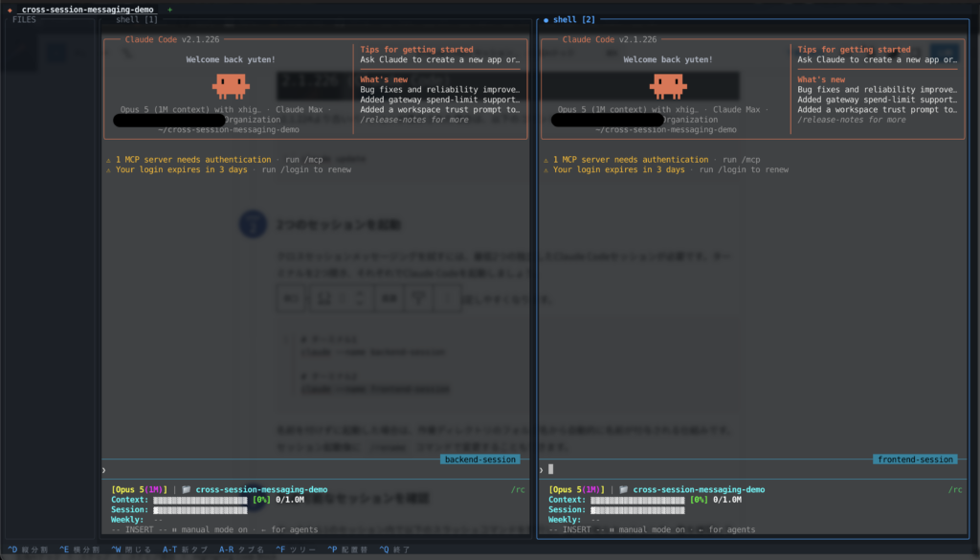
Task: Open the FILES panel header
Action: click(x=24, y=19)
